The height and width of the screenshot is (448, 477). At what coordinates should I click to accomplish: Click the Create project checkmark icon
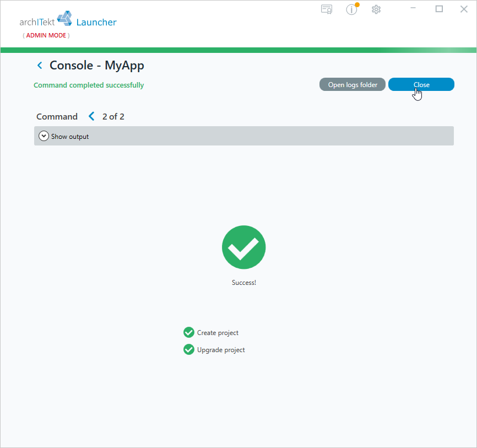[x=188, y=333]
